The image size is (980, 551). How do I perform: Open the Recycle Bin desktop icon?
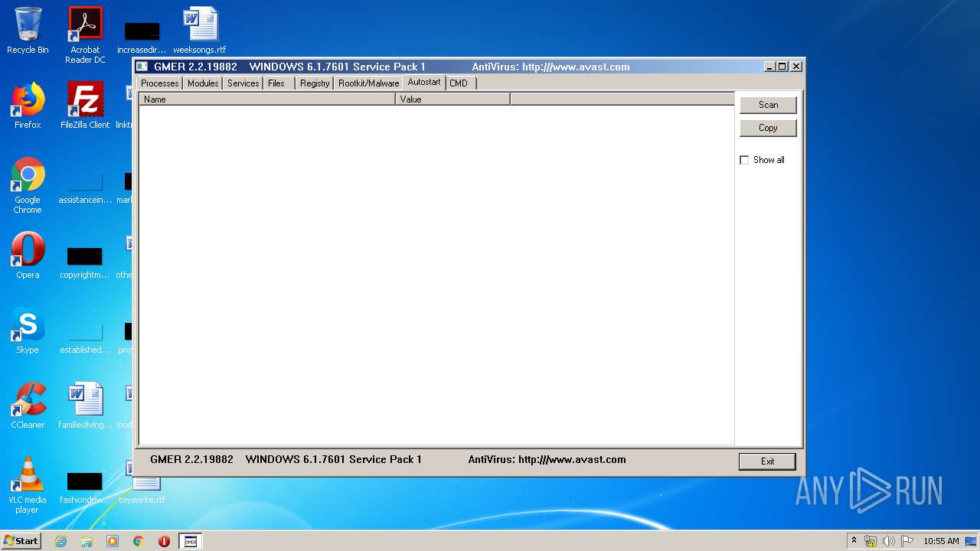28,31
